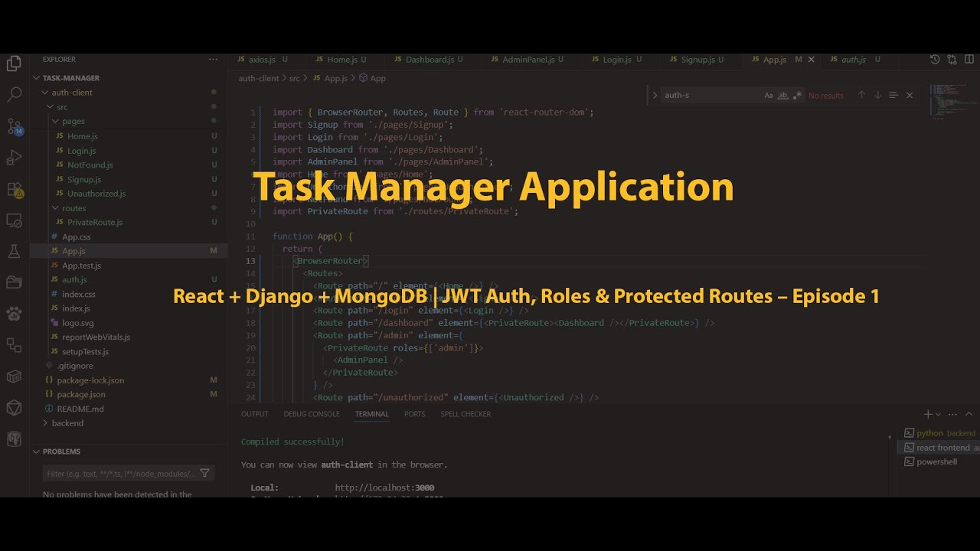Open the PORTS panel tab
The image size is (980, 551).
pyautogui.click(x=415, y=414)
